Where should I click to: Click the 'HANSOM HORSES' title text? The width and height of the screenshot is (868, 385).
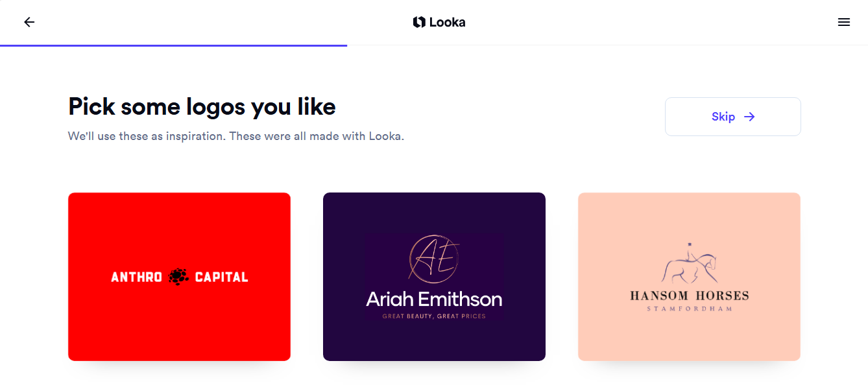pos(690,296)
